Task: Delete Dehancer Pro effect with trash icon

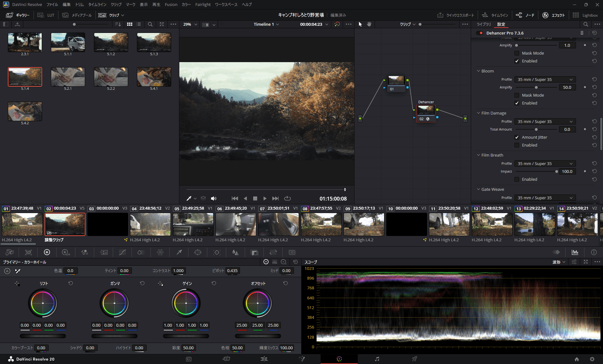Action: pos(582,33)
